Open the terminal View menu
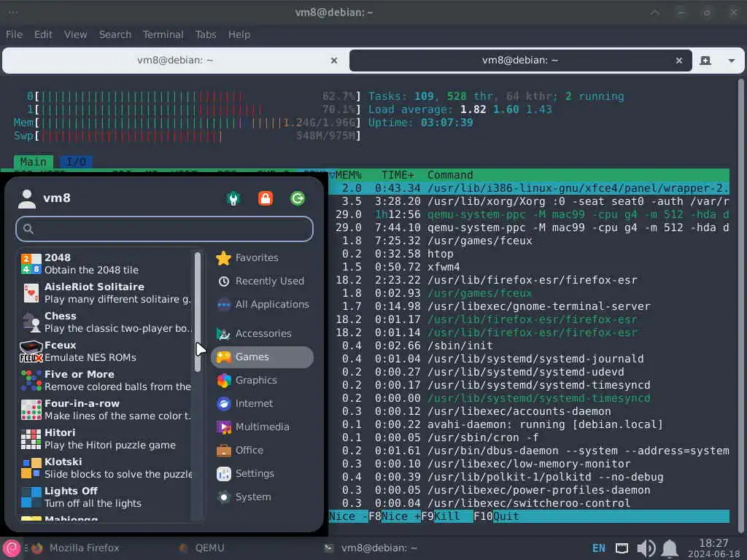Image resolution: width=747 pixels, height=560 pixels. pyautogui.click(x=76, y=35)
